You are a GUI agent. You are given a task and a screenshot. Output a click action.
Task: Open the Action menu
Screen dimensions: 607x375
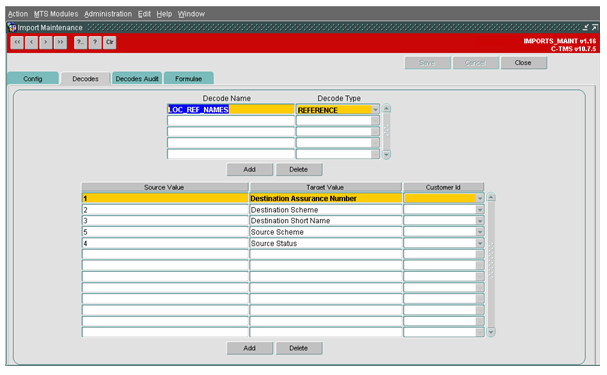[18, 14]
